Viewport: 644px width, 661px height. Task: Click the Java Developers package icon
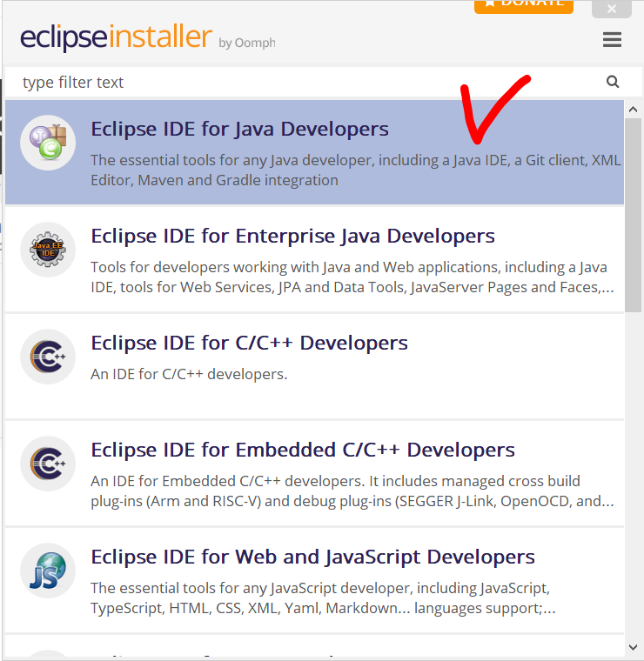(48, 143)
